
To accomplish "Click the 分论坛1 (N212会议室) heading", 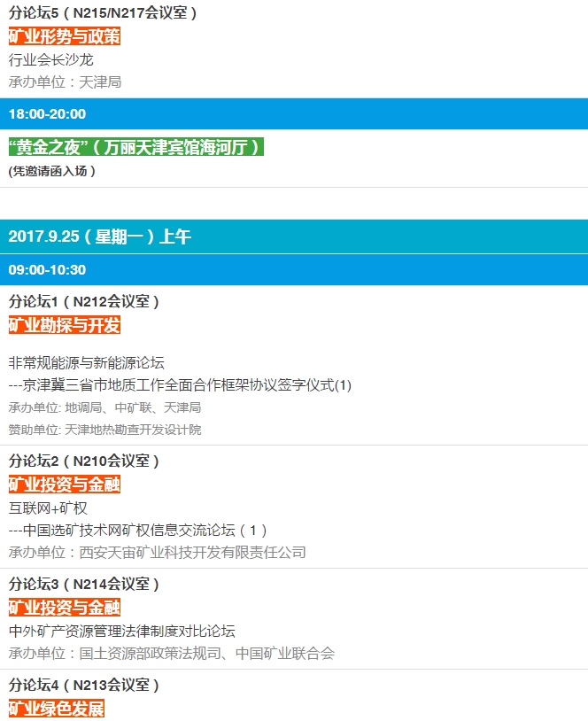I will 84,301.
